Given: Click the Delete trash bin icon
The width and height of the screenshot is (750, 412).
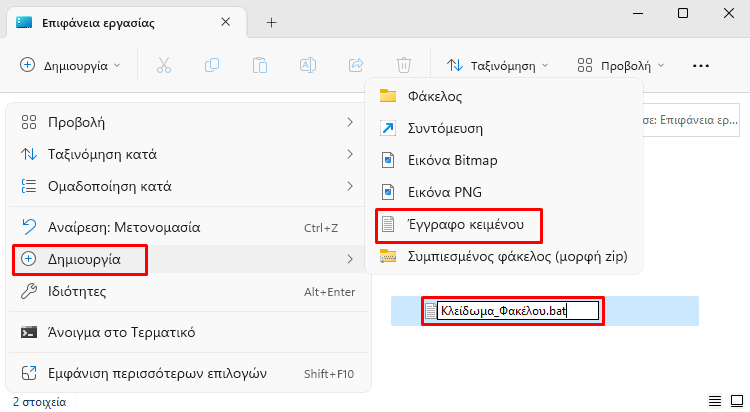Looking at the screenshot, I should pos(404,65).
